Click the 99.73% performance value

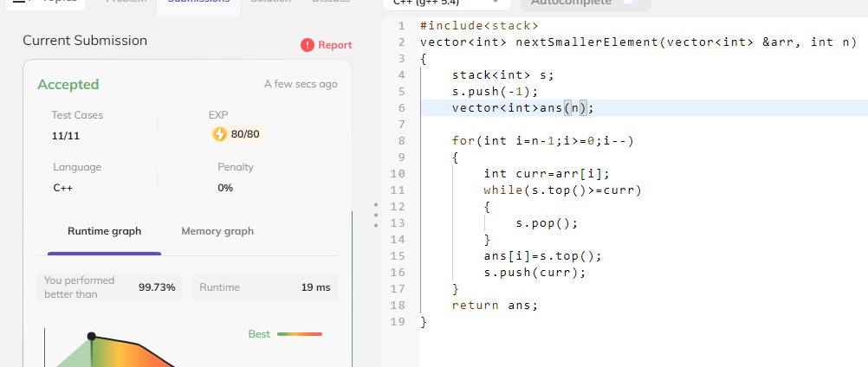(x=157, y=287)
